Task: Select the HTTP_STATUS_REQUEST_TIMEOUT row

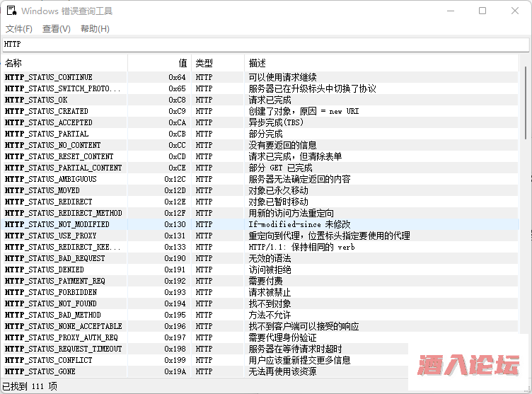Action: pos(63,349)
